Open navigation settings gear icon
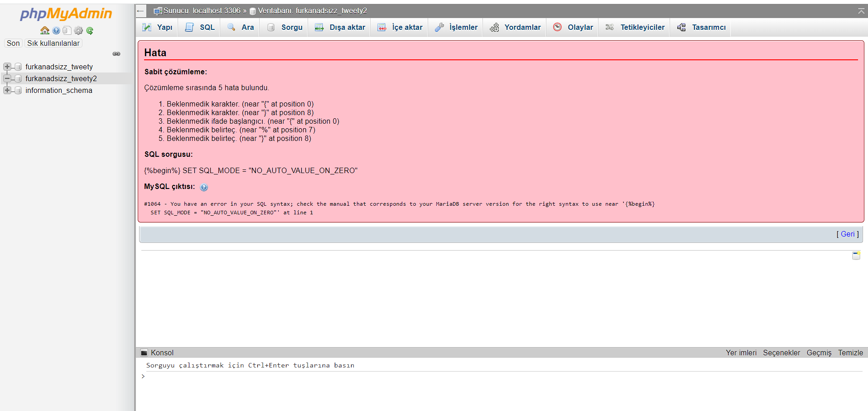 coord(78,30)
